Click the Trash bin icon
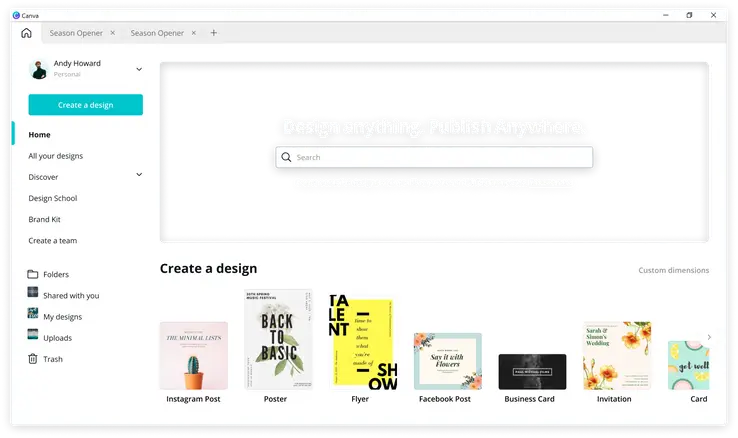 (32, 359)
